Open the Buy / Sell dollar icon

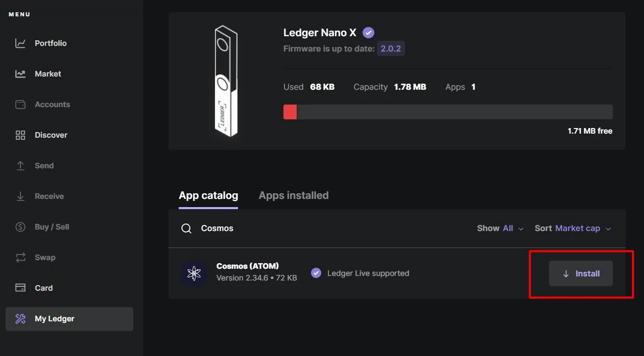(x=20, y=227)
